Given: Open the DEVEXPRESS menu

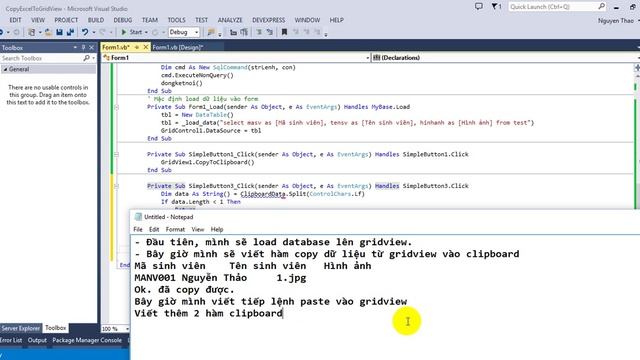Looking at the screenshot, I should (x=269, y=20).
